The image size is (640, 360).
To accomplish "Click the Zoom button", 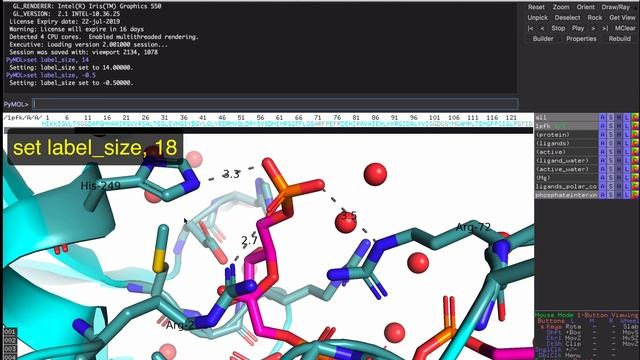I will (x=561, y=7).
